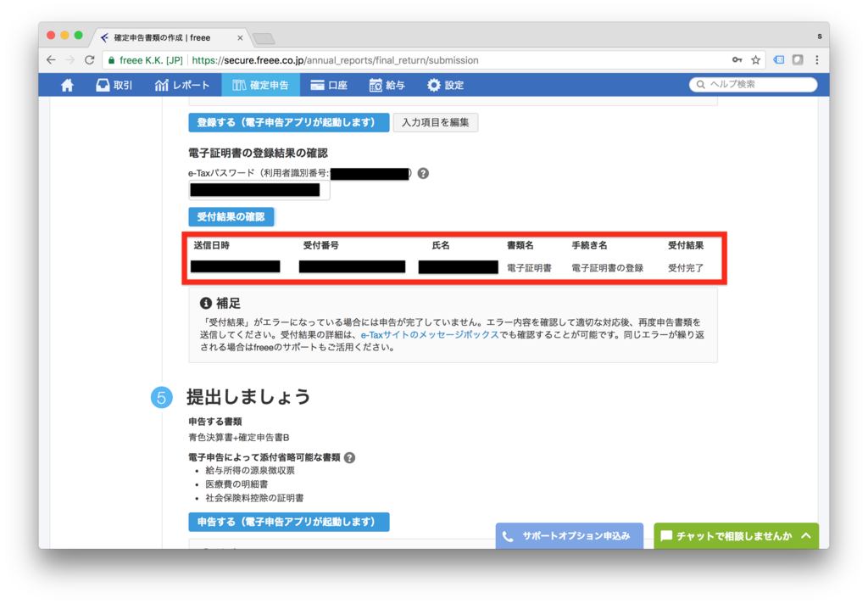The width and height of the screenshot is (868, 604).
Task: Focus the ヘルプ検索 search field
Action: tap(753, 84)
